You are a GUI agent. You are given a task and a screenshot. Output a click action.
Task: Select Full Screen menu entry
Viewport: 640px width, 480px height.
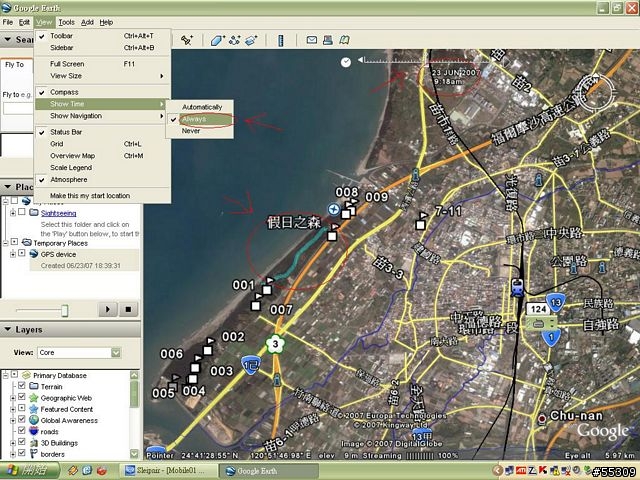102,64
